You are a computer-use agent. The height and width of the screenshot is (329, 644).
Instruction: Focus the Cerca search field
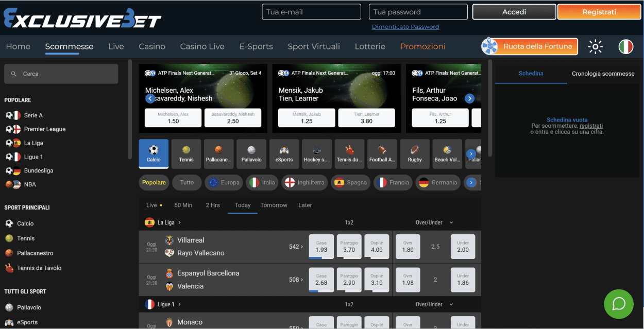[61, 74]
